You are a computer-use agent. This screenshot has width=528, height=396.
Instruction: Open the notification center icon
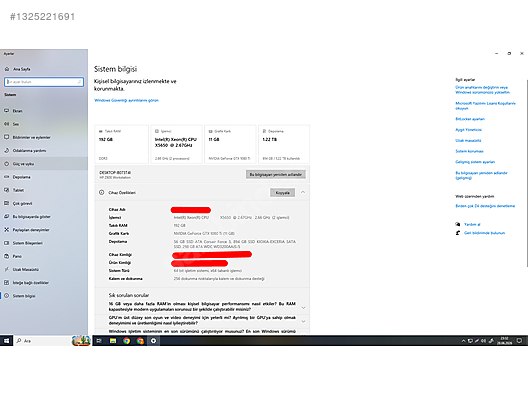pos(519,341)
